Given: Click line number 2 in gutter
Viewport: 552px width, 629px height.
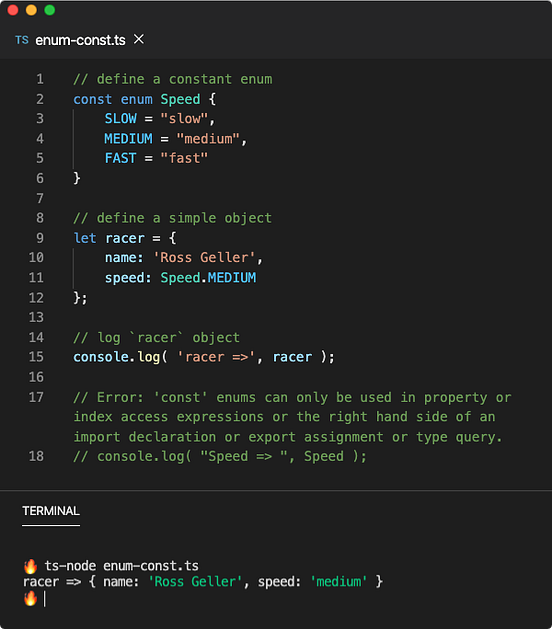Looking at the screenshot, I should (x=40, y=99).
